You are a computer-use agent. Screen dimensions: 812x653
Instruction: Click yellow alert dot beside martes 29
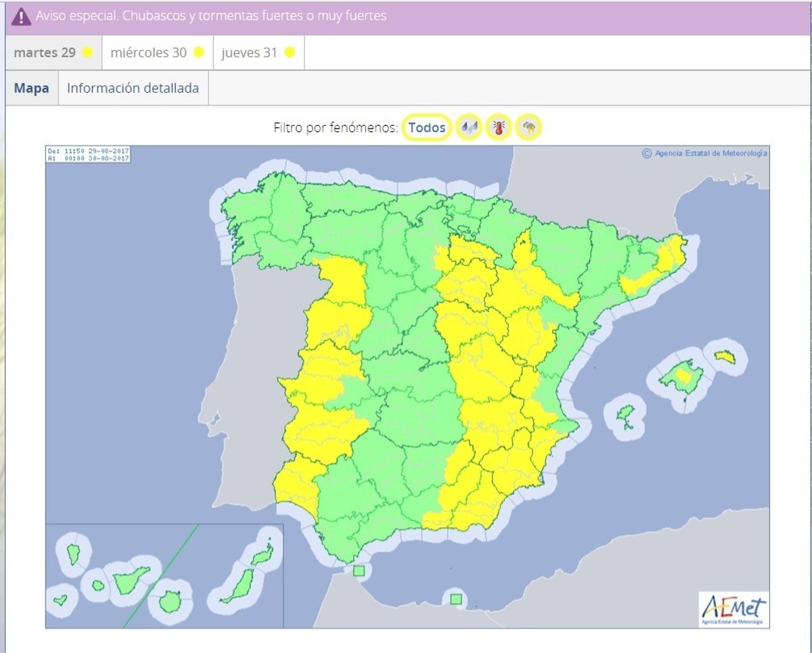(87, 52)
